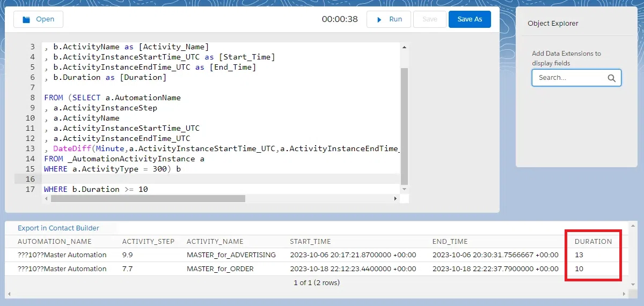The width and height of the screenshot is (644, 306).
Task: Click the results panel's left scroll arrow
Action: (x=9, y=294)
